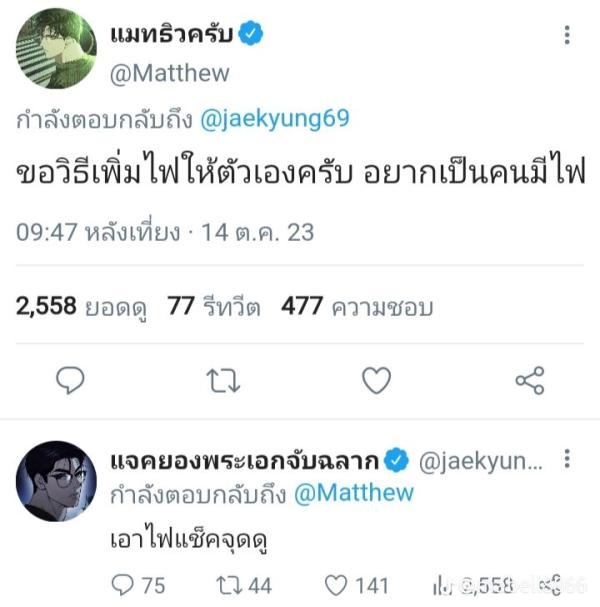Open the @jaekyung69 mention link
Image resolution: width=600 pixels, height=607 pixels.
(x=275, y=119)
